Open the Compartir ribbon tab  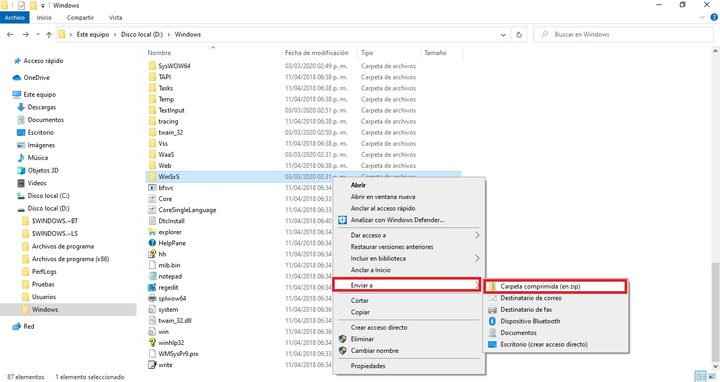pos(80,17)
